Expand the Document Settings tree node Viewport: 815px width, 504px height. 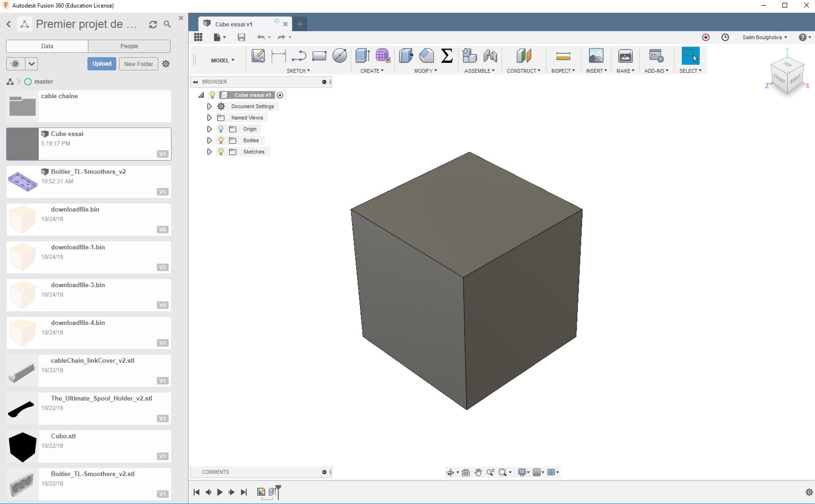tap(209, 106)
